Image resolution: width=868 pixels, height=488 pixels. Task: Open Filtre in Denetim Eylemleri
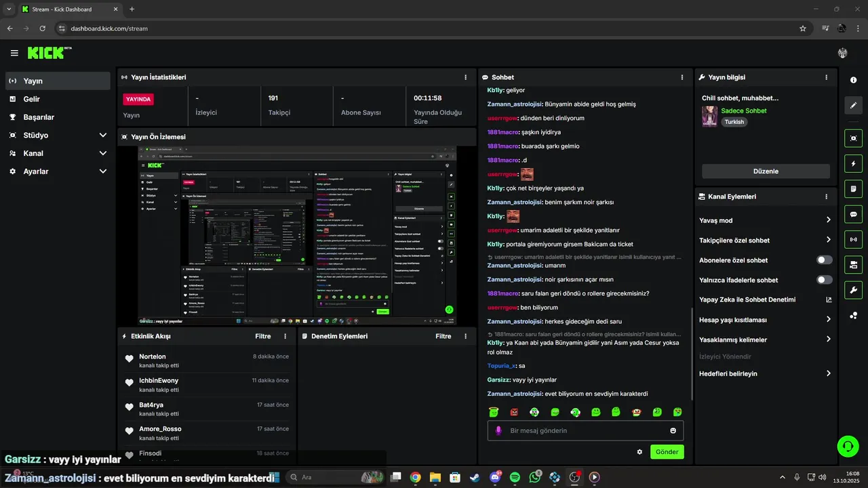[443, 336]
